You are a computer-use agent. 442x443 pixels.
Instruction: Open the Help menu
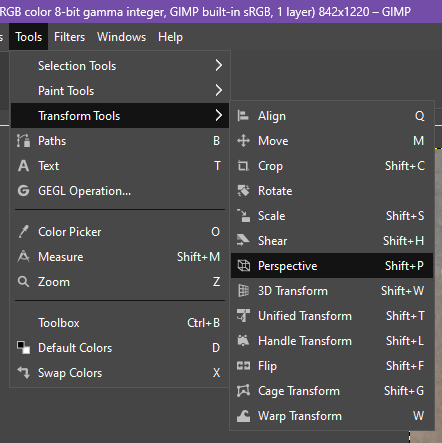click(x=170, y=37)
